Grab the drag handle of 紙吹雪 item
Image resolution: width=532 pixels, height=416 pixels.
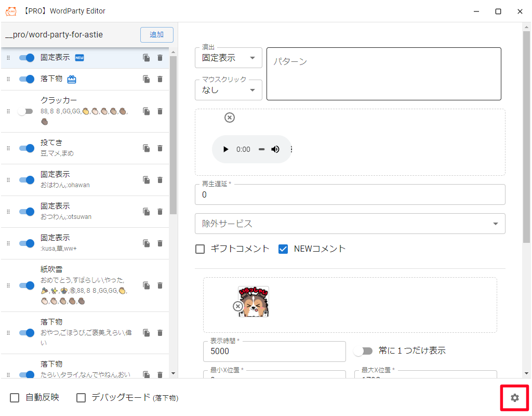8,285
